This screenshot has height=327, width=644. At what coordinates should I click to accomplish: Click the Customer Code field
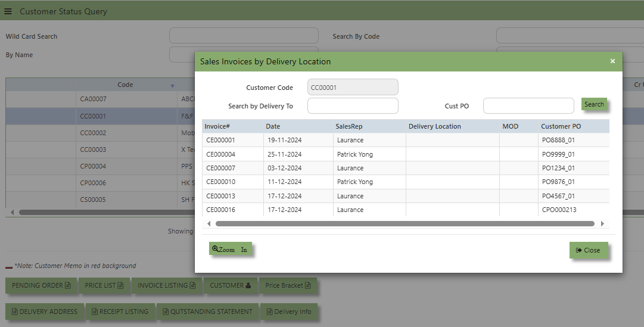click(x=353, y=87)
